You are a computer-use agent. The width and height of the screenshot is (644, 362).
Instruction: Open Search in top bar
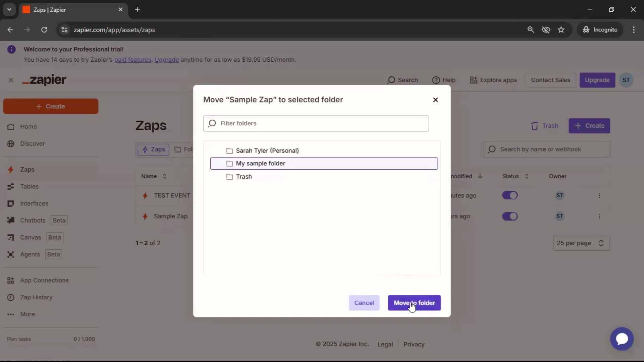[402, 80]
